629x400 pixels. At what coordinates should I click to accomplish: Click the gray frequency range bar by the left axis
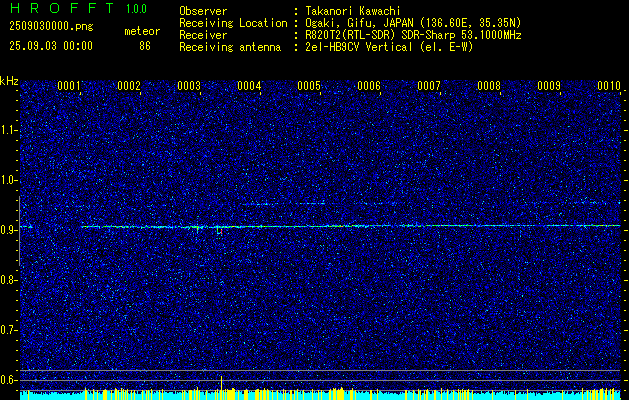(x=19, y=231)
